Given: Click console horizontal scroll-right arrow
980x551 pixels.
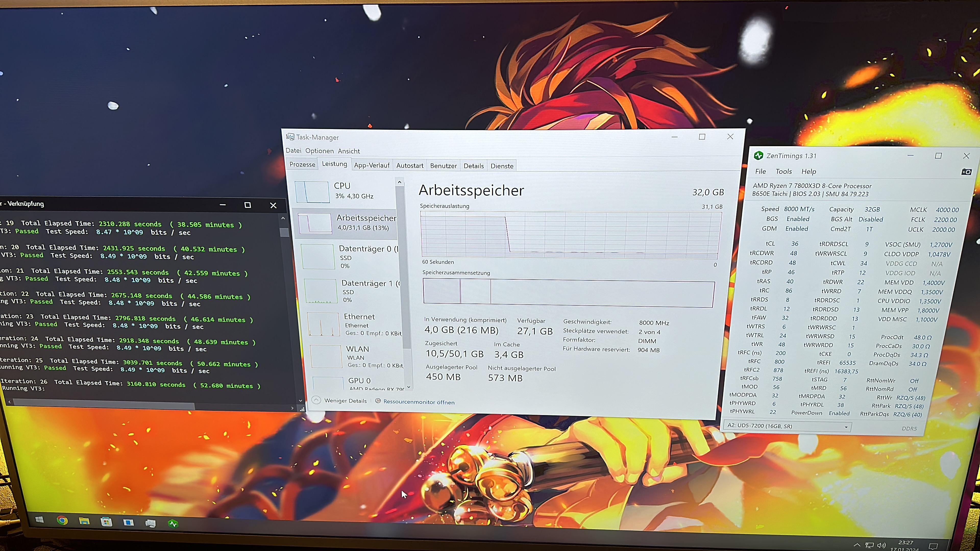Looking at the screenshot, I should pyautogui.click(x=292, y=408).
